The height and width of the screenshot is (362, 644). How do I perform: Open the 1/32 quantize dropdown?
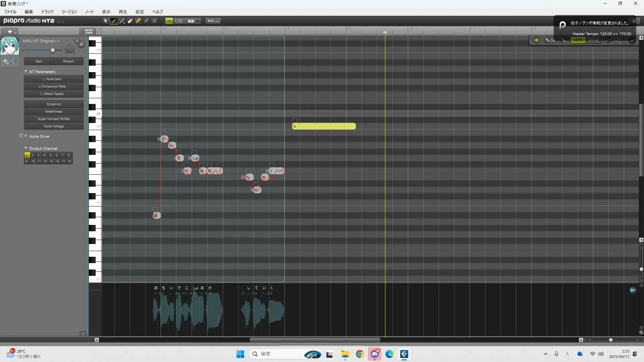click(198, 21)
